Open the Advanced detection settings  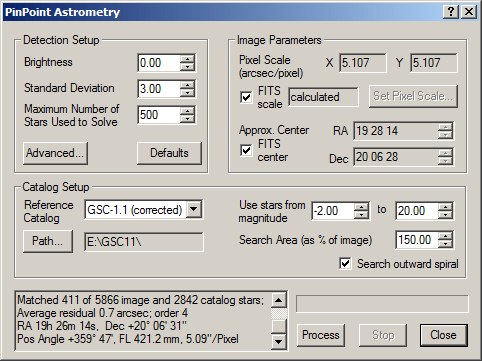point(55,153)
